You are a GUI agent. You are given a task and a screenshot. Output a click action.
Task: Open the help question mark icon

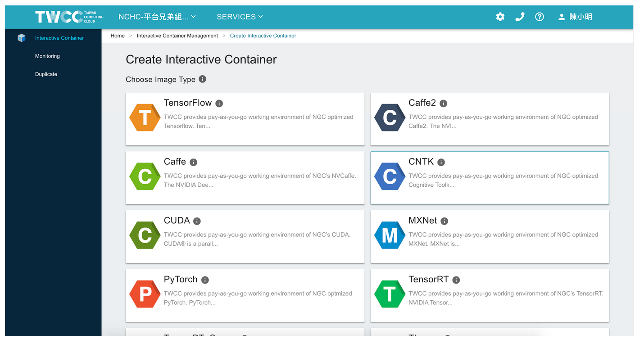tap(539, 17)
